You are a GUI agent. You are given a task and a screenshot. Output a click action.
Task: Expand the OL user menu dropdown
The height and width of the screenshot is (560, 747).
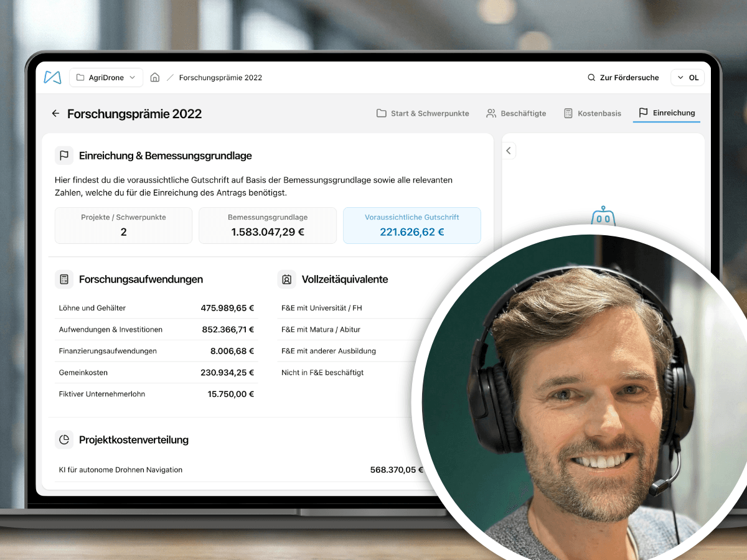pos(687,78)
